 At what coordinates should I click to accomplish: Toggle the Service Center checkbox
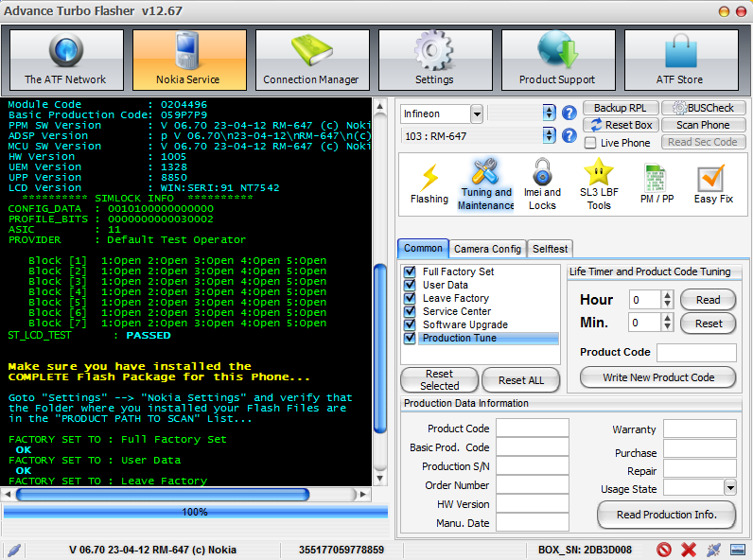(410, 311)
